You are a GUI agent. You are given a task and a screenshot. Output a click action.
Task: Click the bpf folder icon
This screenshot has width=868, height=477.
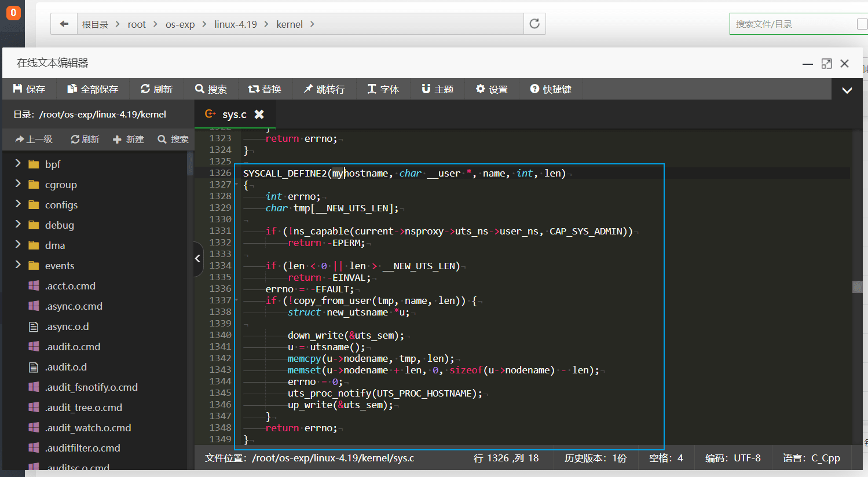click(34, 164)
